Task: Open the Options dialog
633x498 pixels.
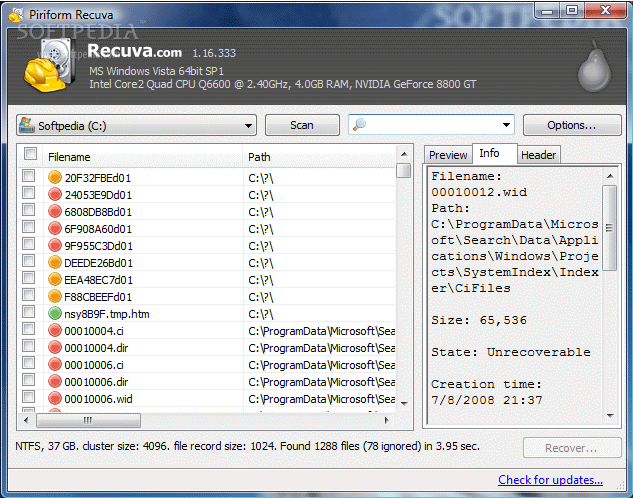Action: click(x=572, y=125)
